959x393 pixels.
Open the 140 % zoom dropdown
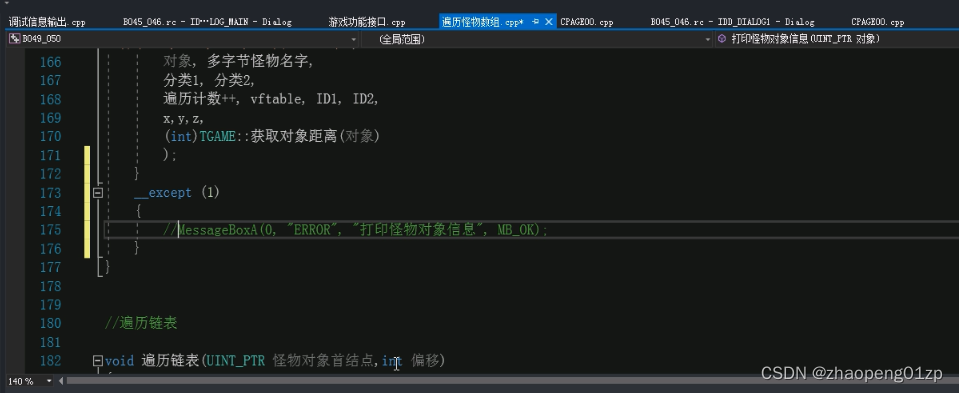(50, 381)
